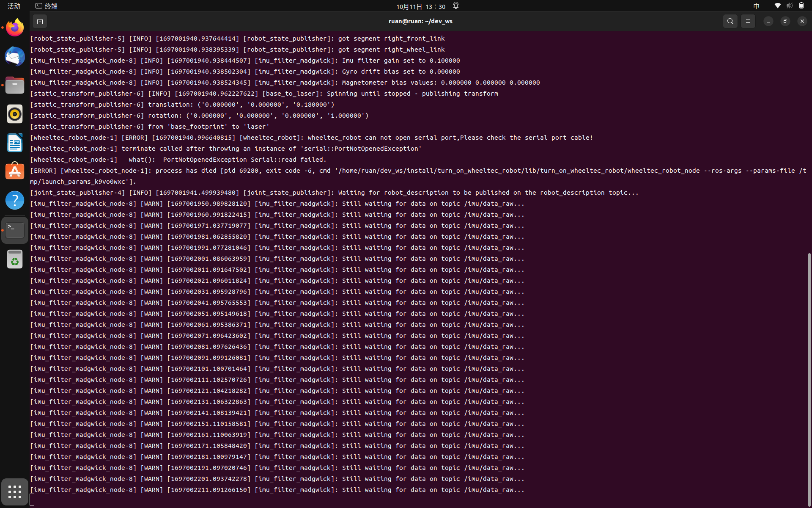Open system status menu via volume icon

(x=789, y=6)
